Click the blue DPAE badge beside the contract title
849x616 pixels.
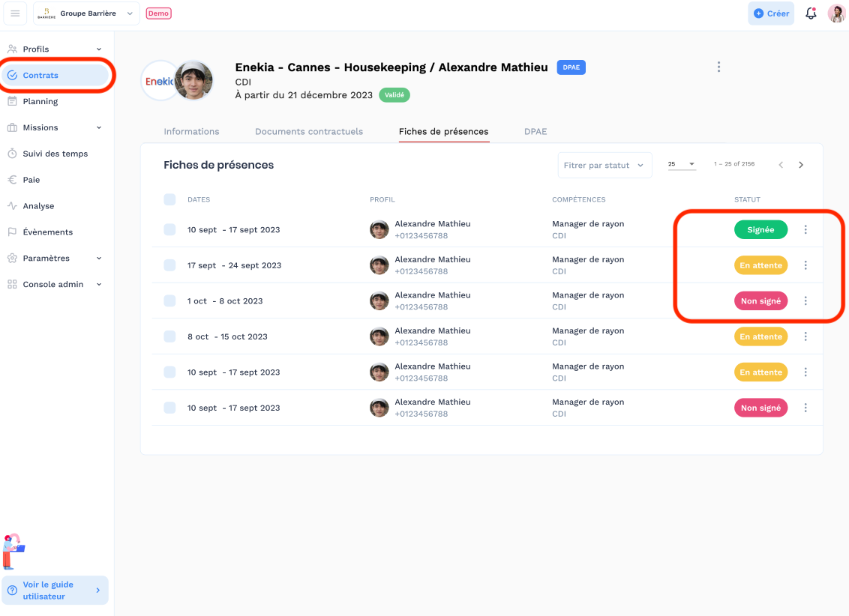click(x=571, y=67)
